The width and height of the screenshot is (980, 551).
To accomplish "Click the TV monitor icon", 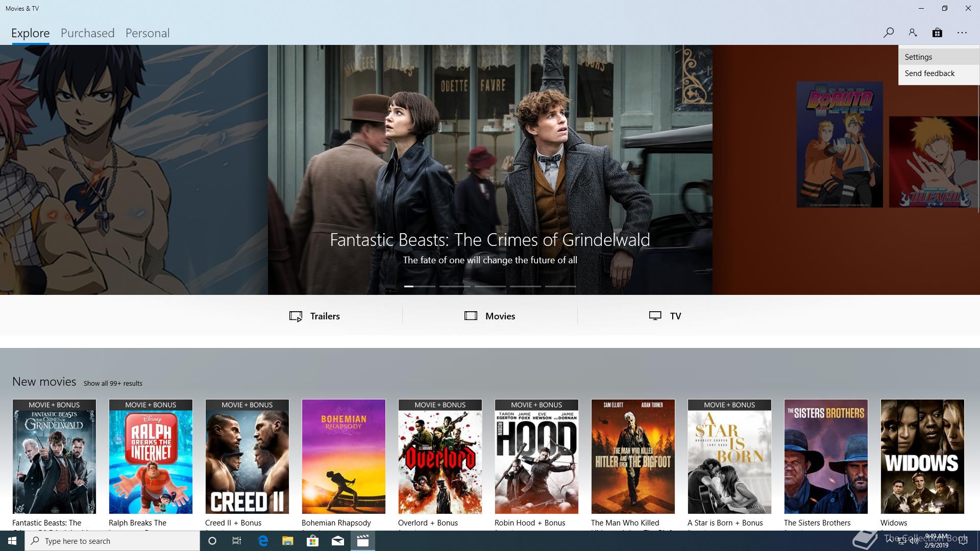I will [x=655, y=316].
